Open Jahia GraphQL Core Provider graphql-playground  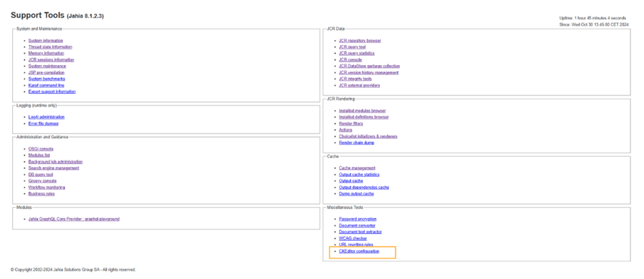click(74, 219)
